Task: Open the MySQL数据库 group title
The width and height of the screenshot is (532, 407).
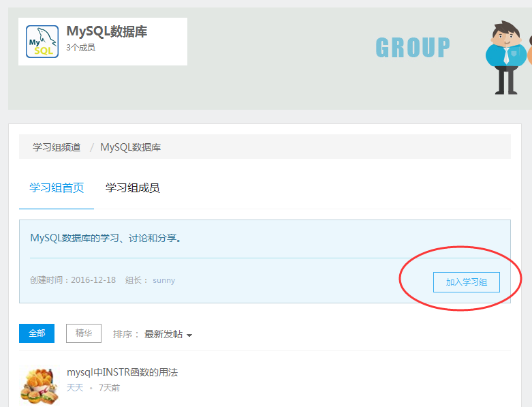Action: [107, 31]
